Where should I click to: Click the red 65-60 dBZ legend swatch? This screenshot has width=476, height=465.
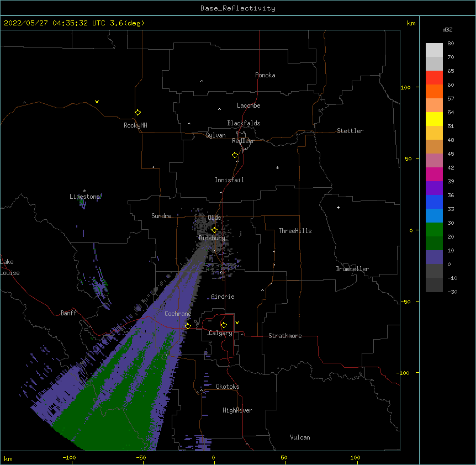pyautogui.click(x=434, y=78)
